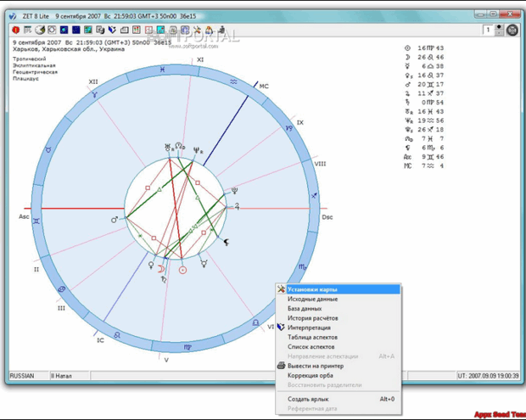Screen dimensions: 526x420
Task: Increase the chart number spinner value
Action: (498, 27)
